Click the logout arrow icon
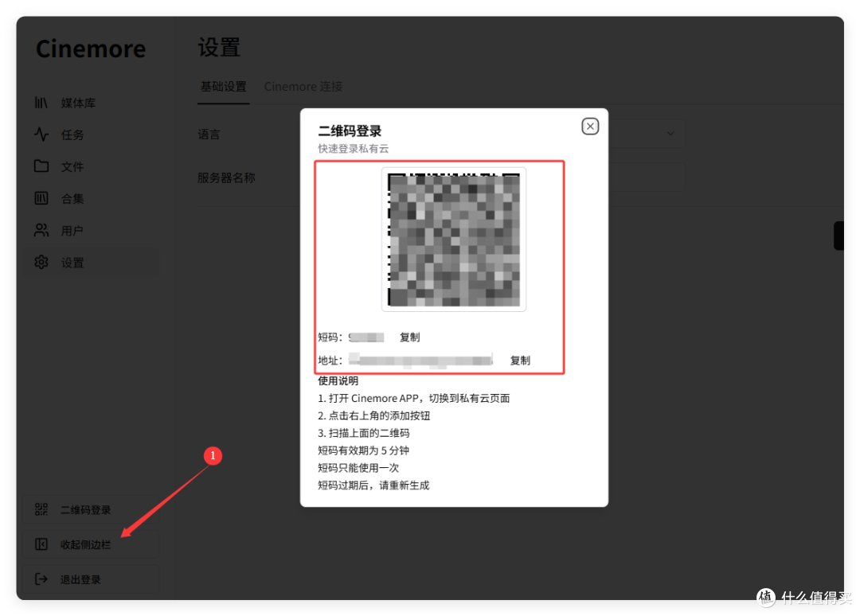The image size is (860, 616). coord(41,579)
